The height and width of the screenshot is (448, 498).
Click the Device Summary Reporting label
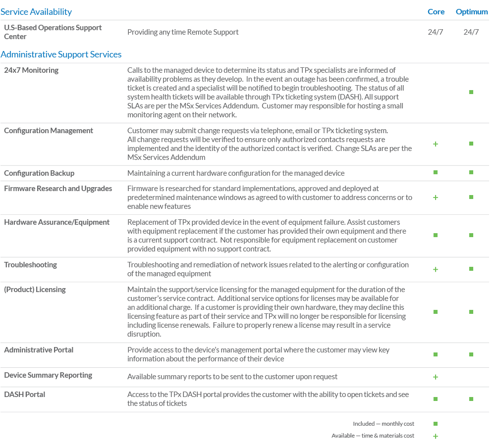(48, 375)
